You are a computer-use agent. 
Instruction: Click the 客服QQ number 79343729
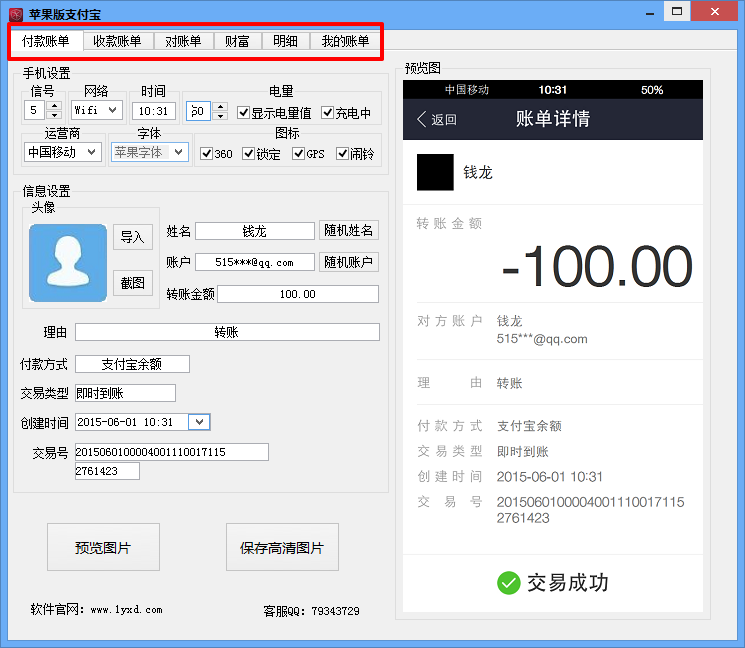pyautogui.click(x=336, y=611)
